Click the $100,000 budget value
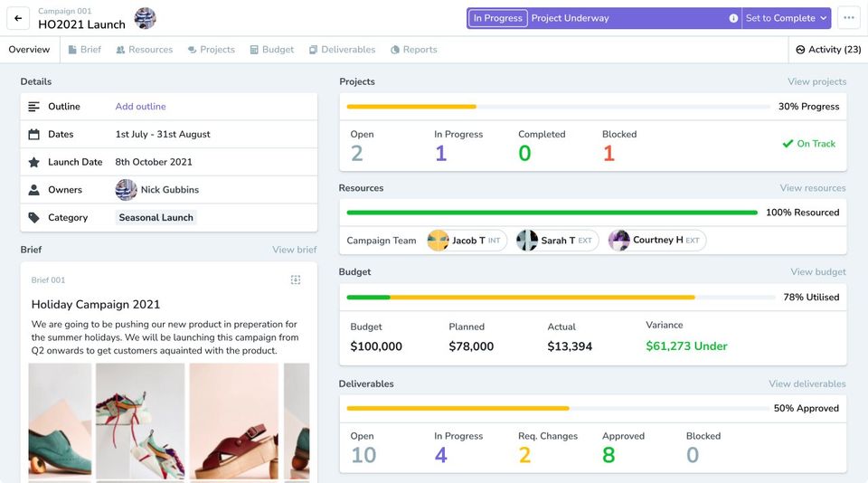 (x=376, y=346)
